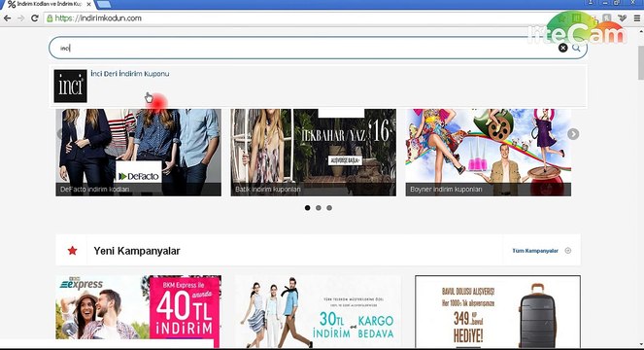Click the address bar URL
Viewport: 644px width, 350px height.
tap(98, 18)
